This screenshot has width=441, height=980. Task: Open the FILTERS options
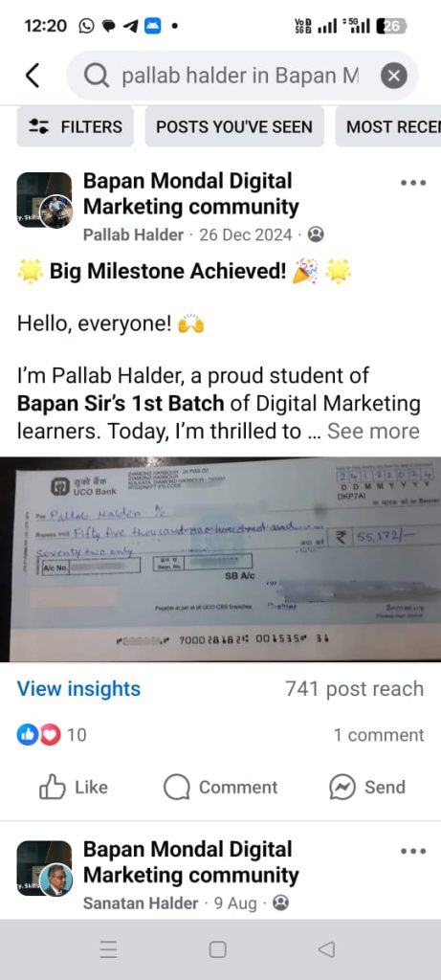pos(75,127)
